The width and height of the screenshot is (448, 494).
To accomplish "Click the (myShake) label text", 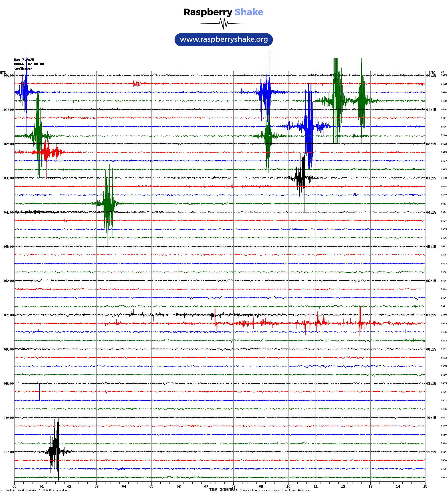I will (x=23, y=68).
